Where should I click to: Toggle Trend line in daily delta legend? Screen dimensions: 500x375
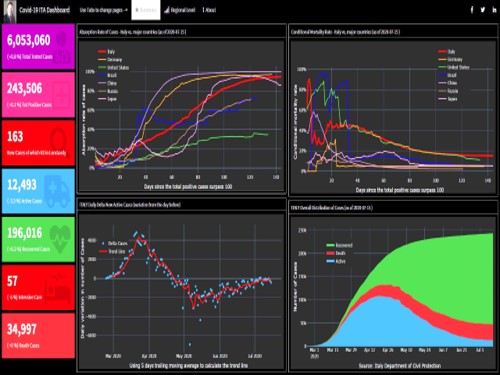pyautogui.click(x=112, y=251)
